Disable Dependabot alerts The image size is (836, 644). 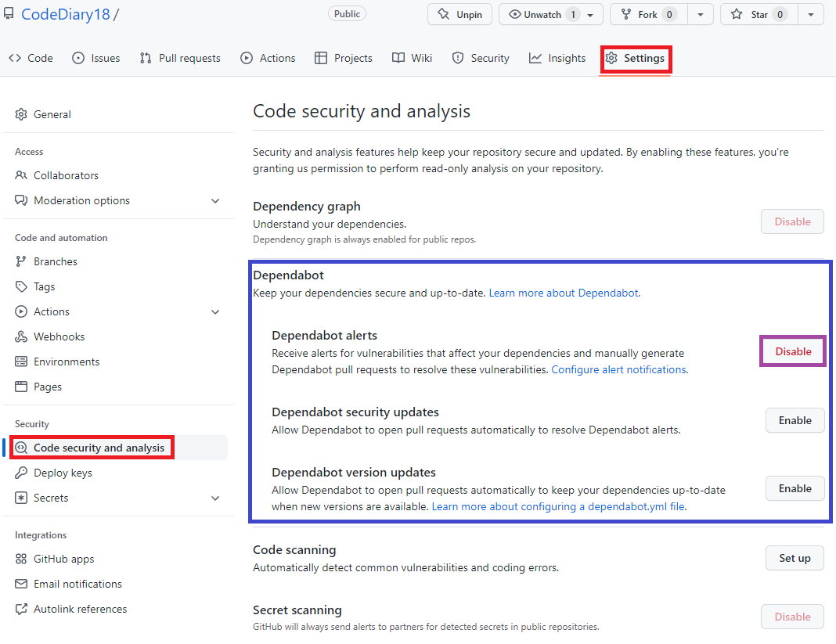pos(793,351)
